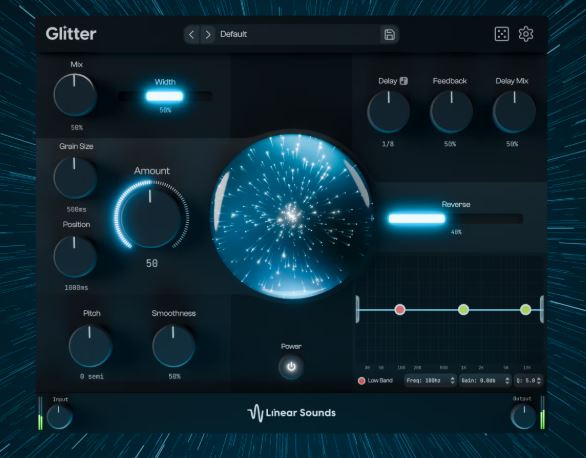The image size is (586, 458).
Task: Click the large Amount knob
Action: click(x=151, y=217)
